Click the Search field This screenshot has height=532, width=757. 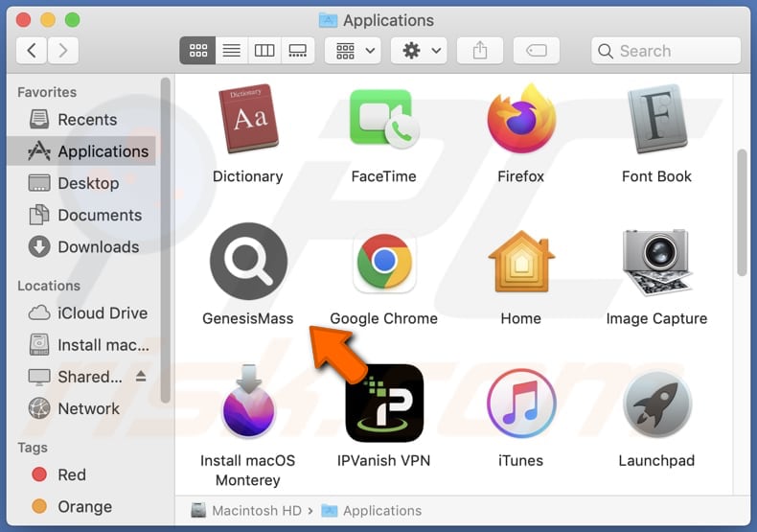click(666, 51)
